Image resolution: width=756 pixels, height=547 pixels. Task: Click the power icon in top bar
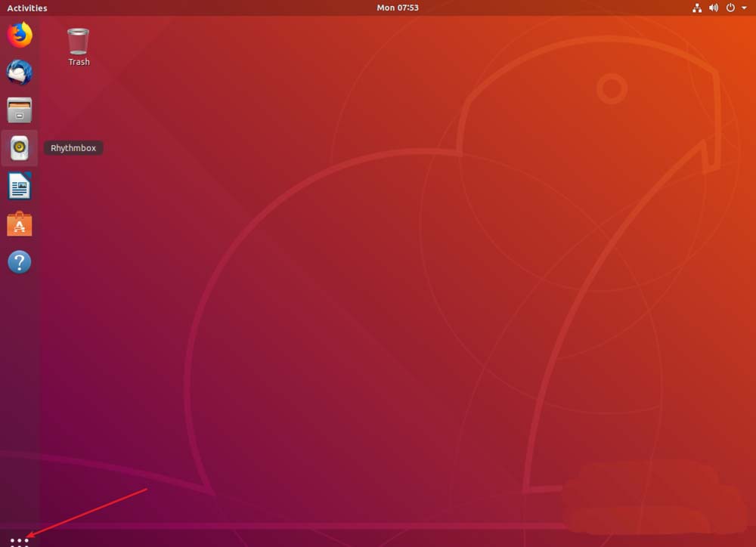pos(730,8)
